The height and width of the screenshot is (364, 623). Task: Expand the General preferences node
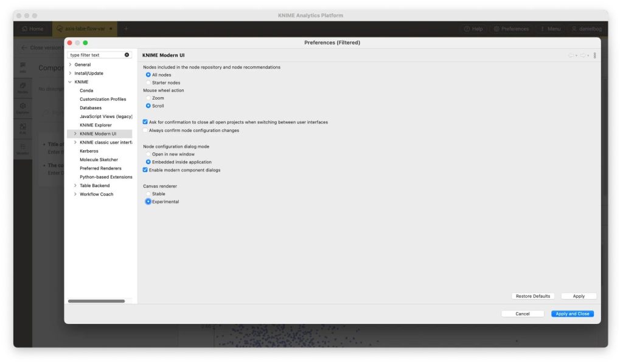pos(71,64)
